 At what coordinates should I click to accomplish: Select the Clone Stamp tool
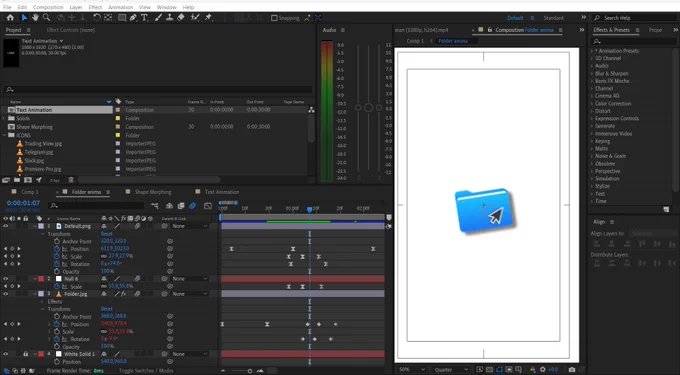[170, 18]
